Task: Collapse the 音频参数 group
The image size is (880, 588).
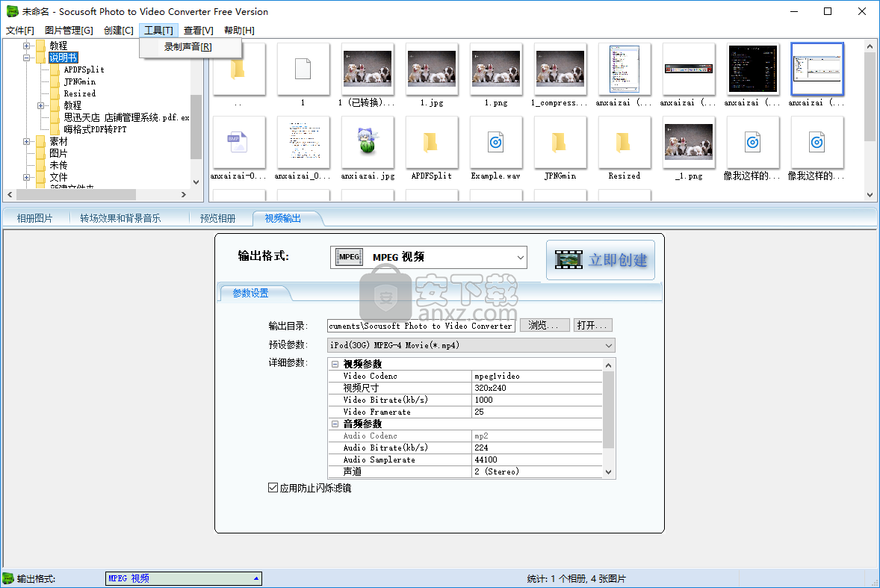Action: (335, 424)
